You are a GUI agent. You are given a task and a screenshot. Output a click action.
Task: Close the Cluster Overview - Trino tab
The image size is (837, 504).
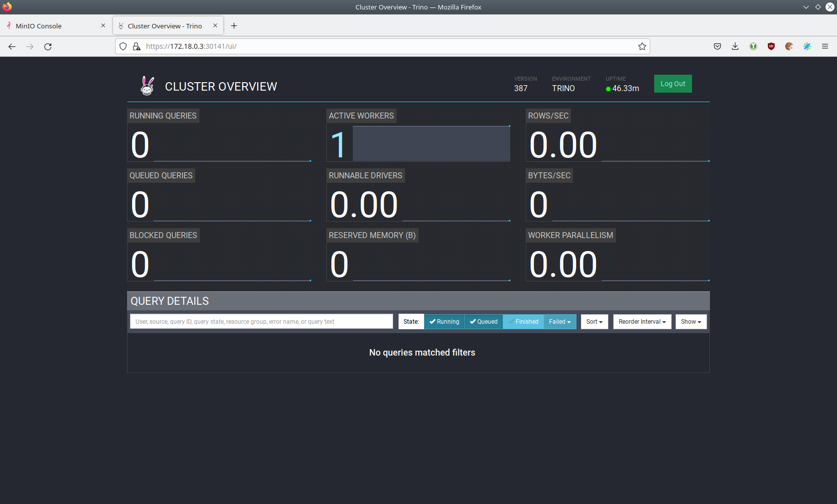(215, 25)
